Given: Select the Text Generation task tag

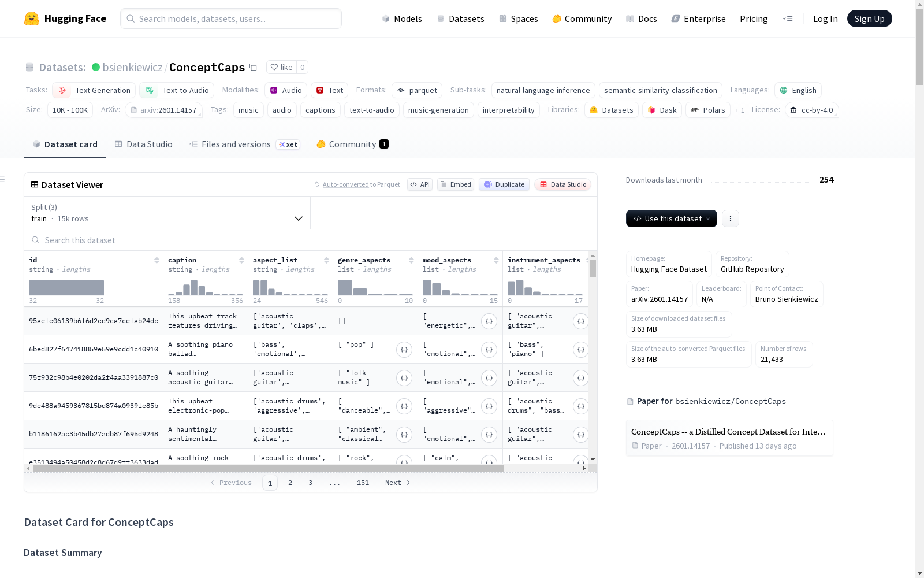Looking at the screenshot, I should [x=94, y=90].
